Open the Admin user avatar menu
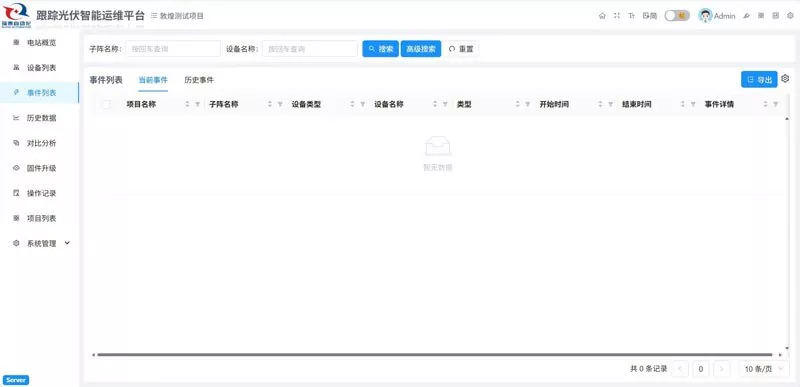800x387 pixels. point(717,16)
